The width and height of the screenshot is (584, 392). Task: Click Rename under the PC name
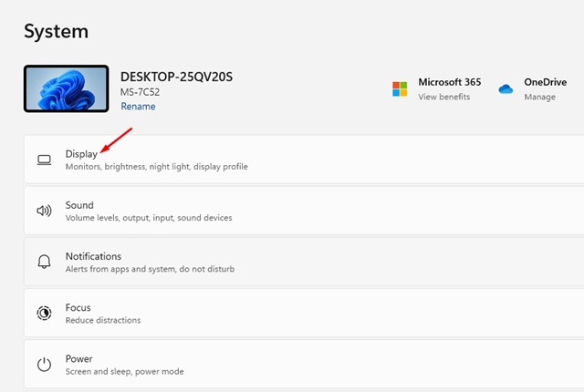click(138, 107)
